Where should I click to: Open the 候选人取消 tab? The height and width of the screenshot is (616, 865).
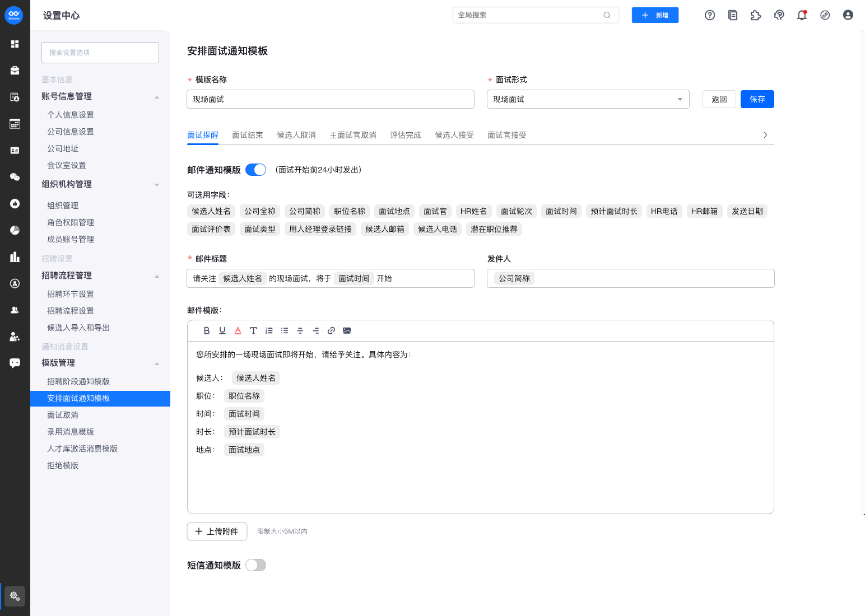click(x=296, y=135)
